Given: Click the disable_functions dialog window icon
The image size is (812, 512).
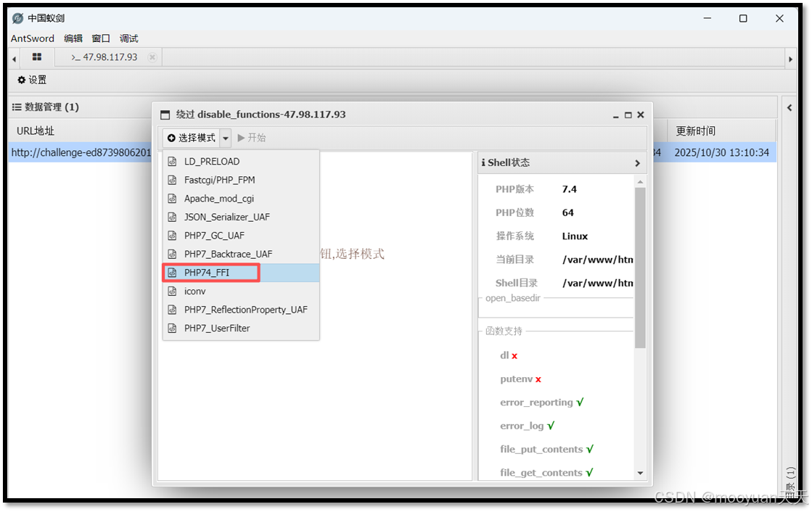Looking at the screenshot, I should pos(165,115).
